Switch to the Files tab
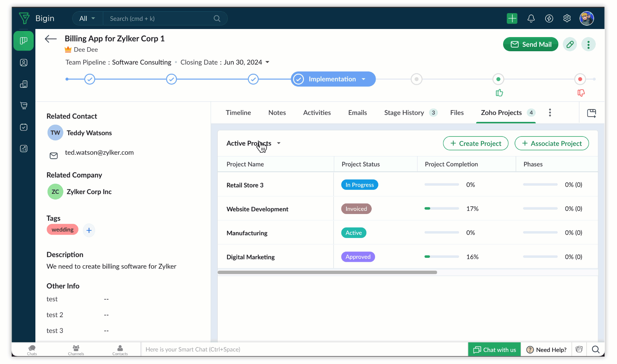This screenshot has width=617, height=364. 457,113
